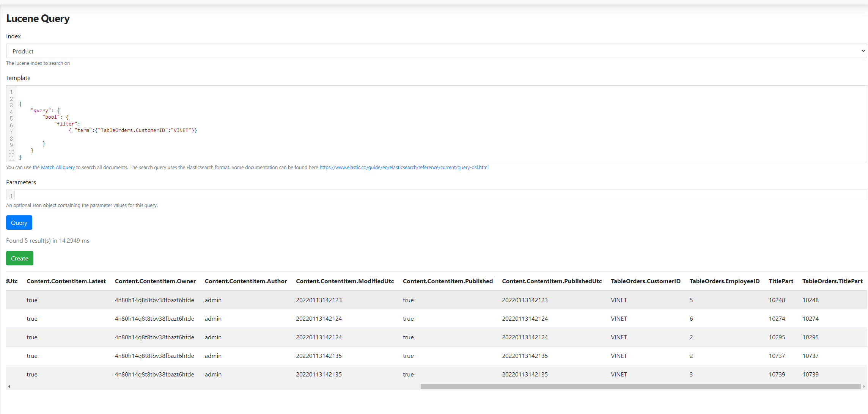Click the Content.ContentItem.Published column header
This screenshot has height=414, width=868.
point(448,281)
